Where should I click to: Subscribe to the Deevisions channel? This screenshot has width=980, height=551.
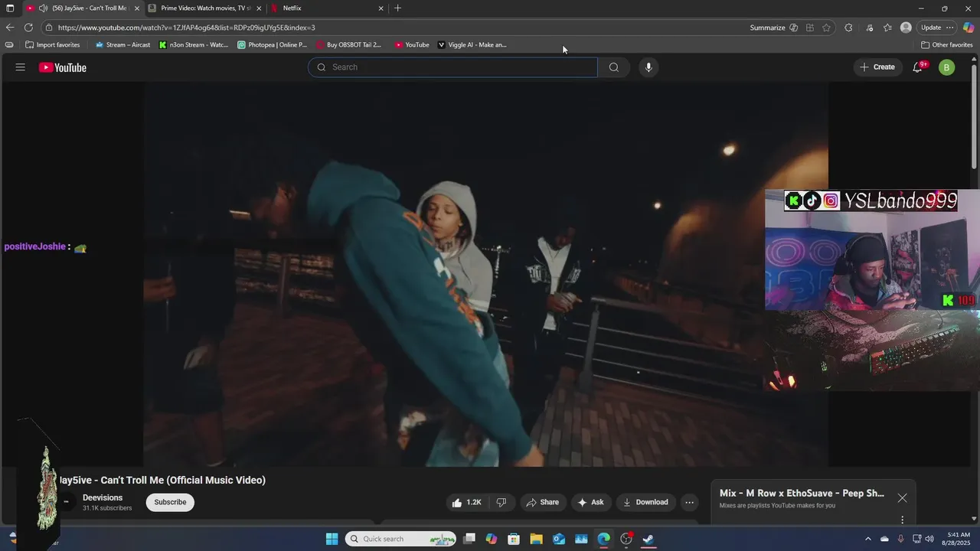coord(170,502)
